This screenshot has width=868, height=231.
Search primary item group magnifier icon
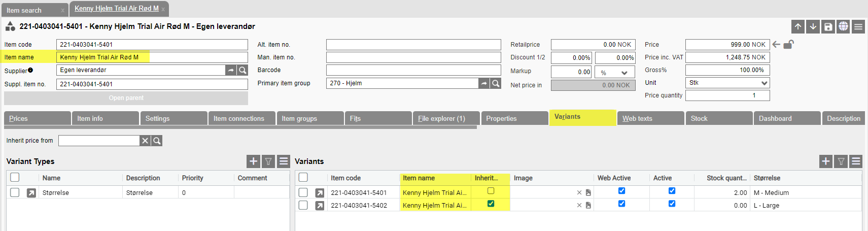pyautogui.click(x=496, y=83)
